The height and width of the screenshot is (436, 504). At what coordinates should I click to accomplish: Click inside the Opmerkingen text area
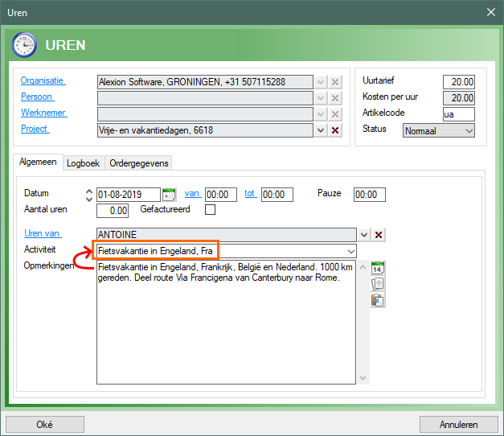tap(227, 322)
